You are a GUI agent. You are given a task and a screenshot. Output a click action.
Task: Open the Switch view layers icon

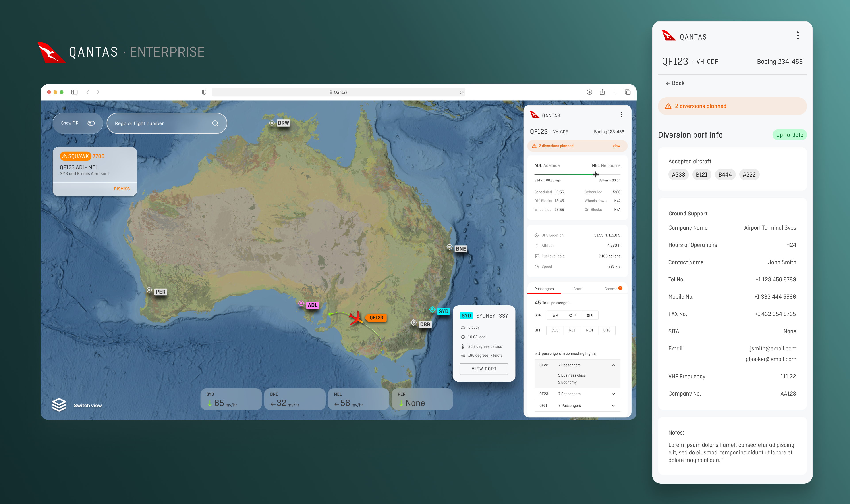(59, 404)
